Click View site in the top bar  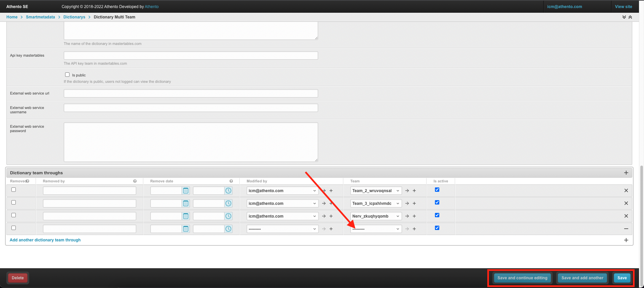624,7
